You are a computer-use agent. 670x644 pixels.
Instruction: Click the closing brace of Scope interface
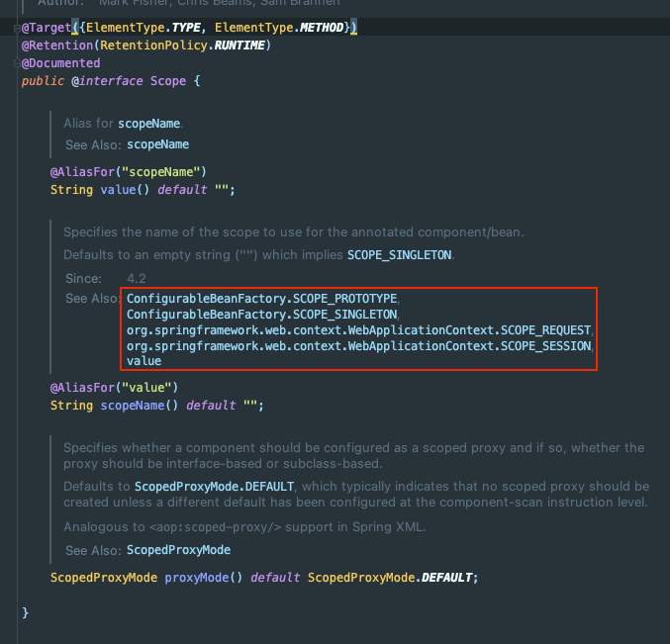pos(25,612)
